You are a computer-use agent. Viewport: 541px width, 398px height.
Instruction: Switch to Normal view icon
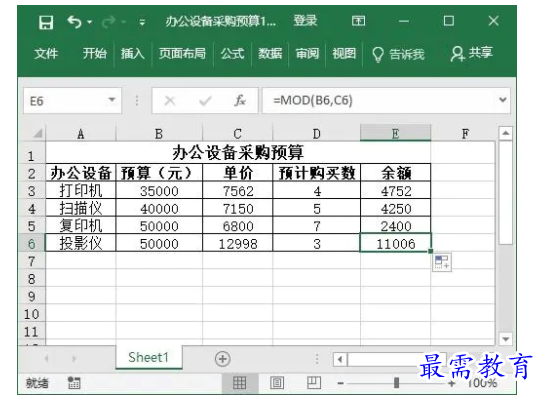(239, 382)
